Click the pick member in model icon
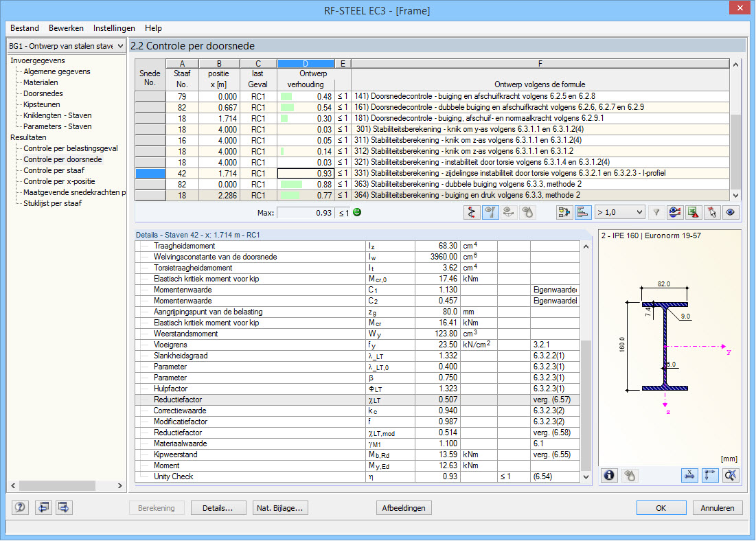This screenshot has height=541, width=756. click(713, 213)
